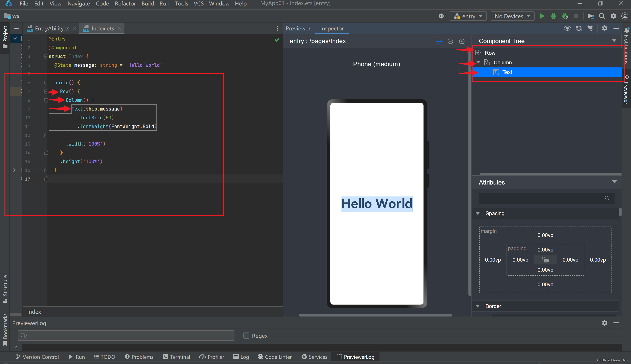Screen dimensions: 631x364
Task: Select the Inspector tab panel
Action: (x=331, y=28)
